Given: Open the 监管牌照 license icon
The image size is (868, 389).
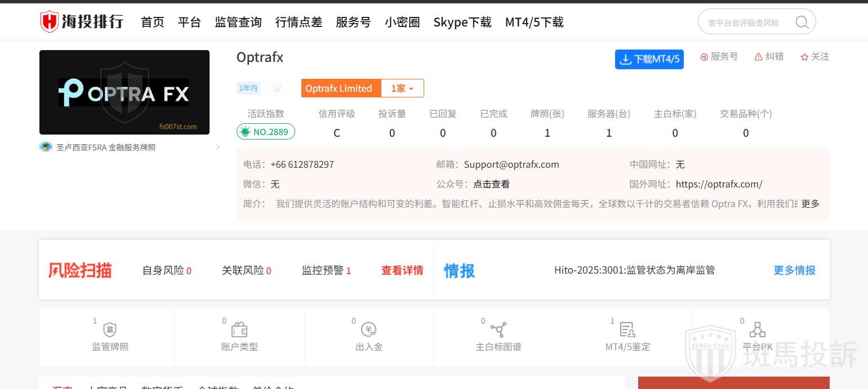Looking at the screenshot, I should tap(110, 330).
